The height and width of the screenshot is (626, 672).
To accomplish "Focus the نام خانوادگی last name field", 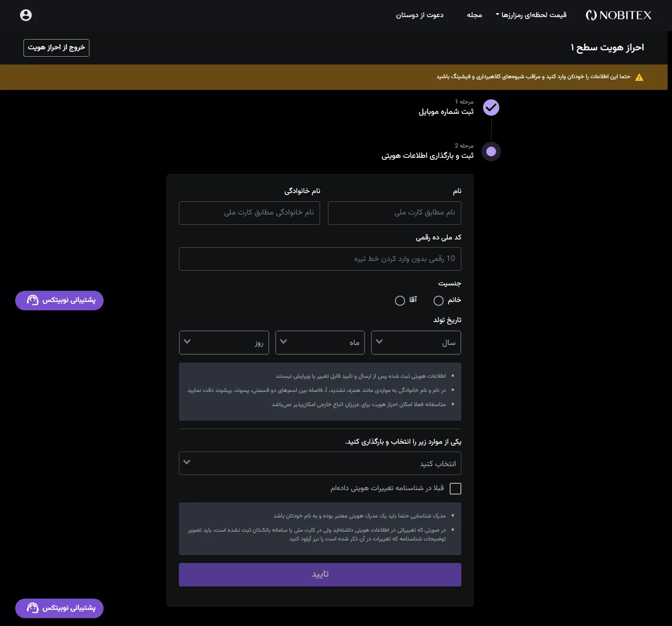I will pyautogui.click(x=249, y=213).
